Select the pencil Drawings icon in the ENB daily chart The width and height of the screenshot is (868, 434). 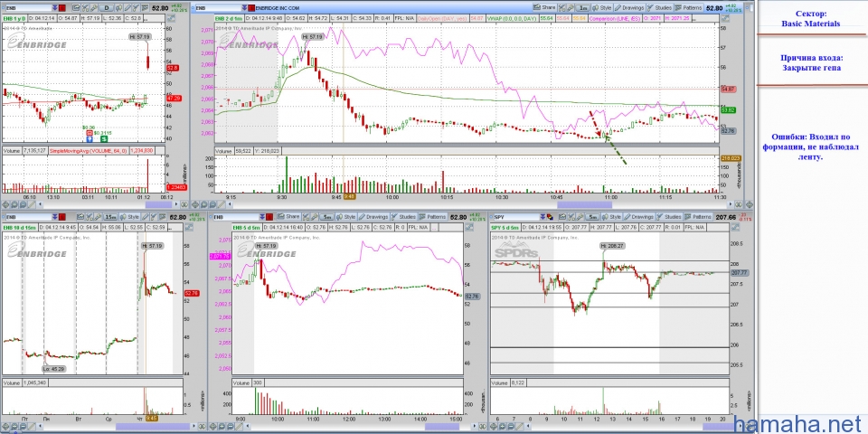(x=127, y=8)
